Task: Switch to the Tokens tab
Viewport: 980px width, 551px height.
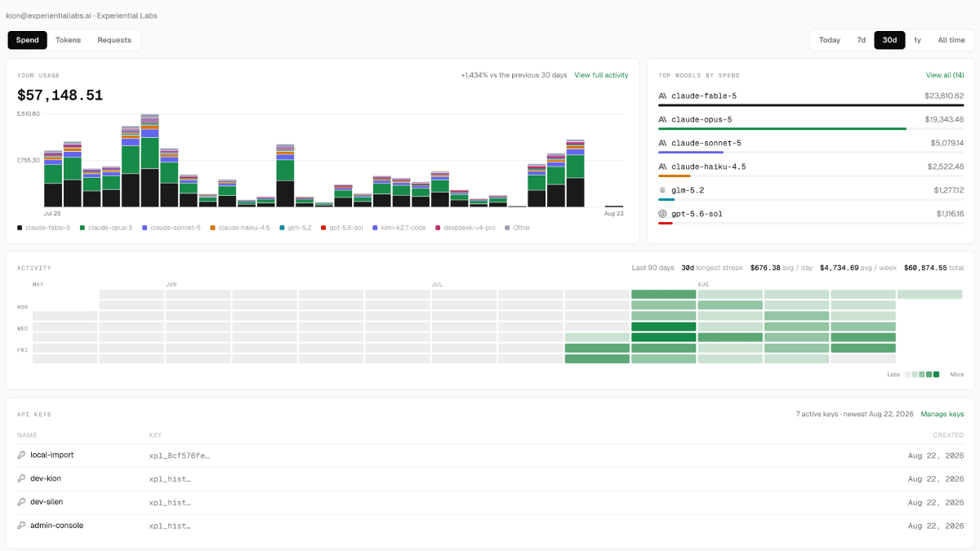Action: (68, 40)
